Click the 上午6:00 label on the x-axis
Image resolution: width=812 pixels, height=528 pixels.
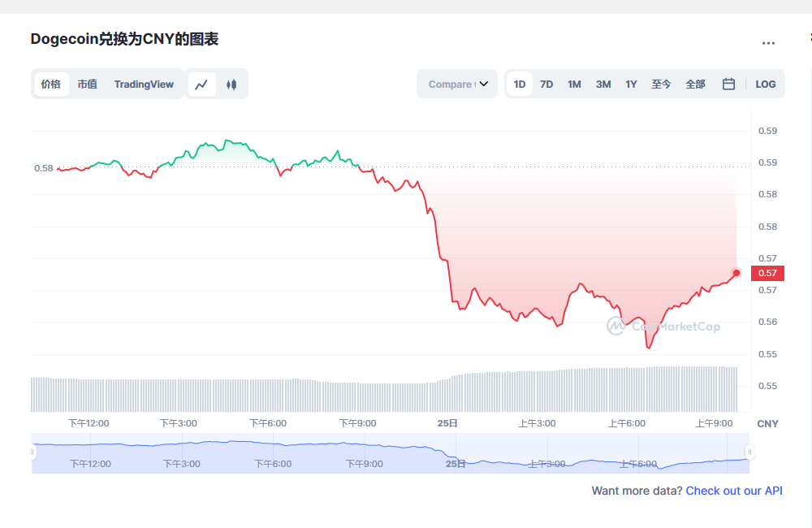pyautogui.click(x=627, y=423)
